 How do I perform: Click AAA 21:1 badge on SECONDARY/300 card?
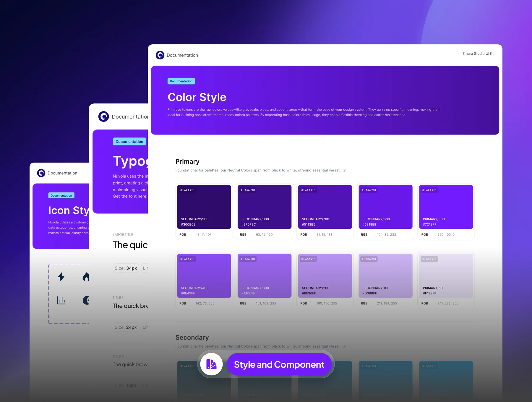[248, 259]
